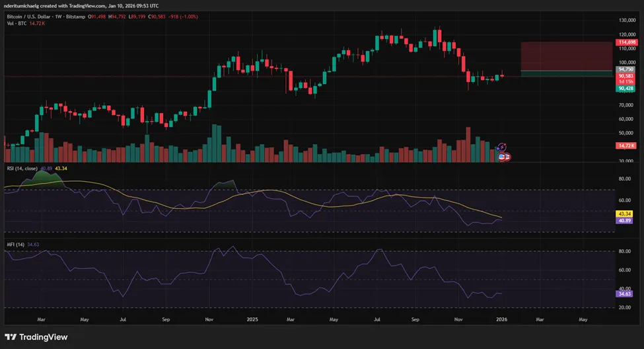
Task: Click the 1W interval in the chart legend
Action: click(x=58, y=17)
